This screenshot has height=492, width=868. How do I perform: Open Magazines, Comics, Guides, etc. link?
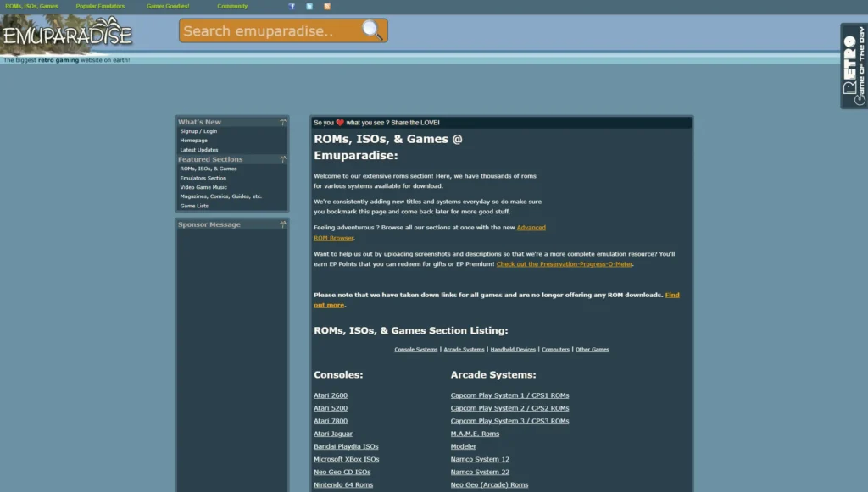click(x=221, y=196)
